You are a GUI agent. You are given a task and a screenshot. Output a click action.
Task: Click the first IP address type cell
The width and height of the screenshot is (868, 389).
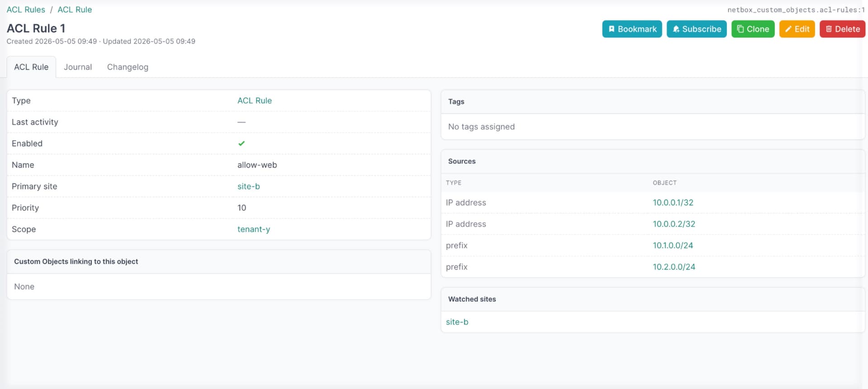(466, 202)
